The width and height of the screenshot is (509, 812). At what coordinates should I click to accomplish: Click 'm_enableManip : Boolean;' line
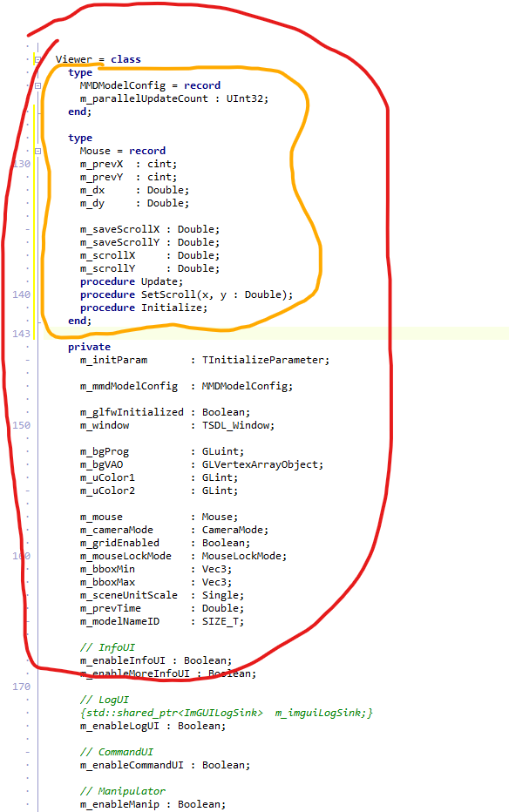tap(153, 804)
